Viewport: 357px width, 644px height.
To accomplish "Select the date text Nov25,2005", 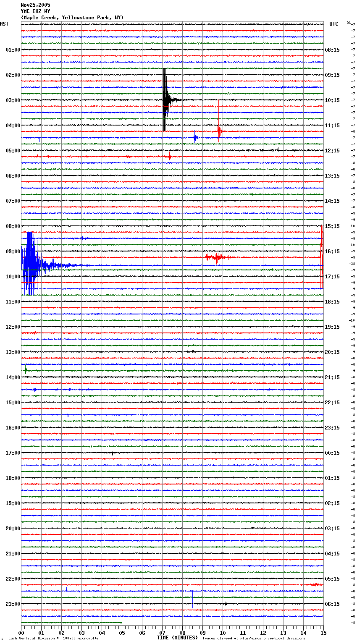I will [35, 5].
